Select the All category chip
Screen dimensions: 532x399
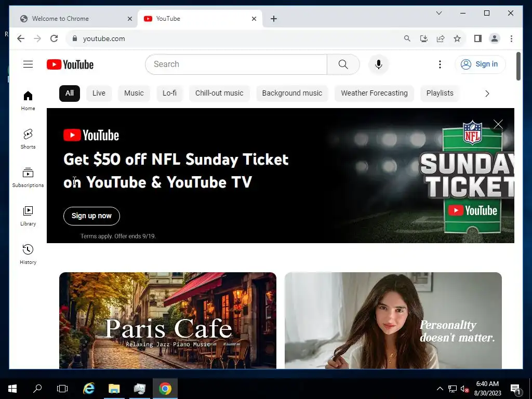(70, 94)
